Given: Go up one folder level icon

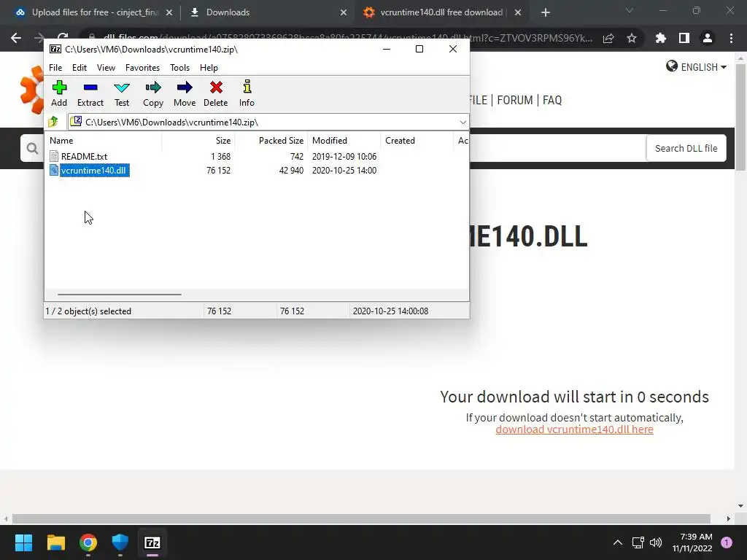Looking at the screenshot, I should 53,122.
